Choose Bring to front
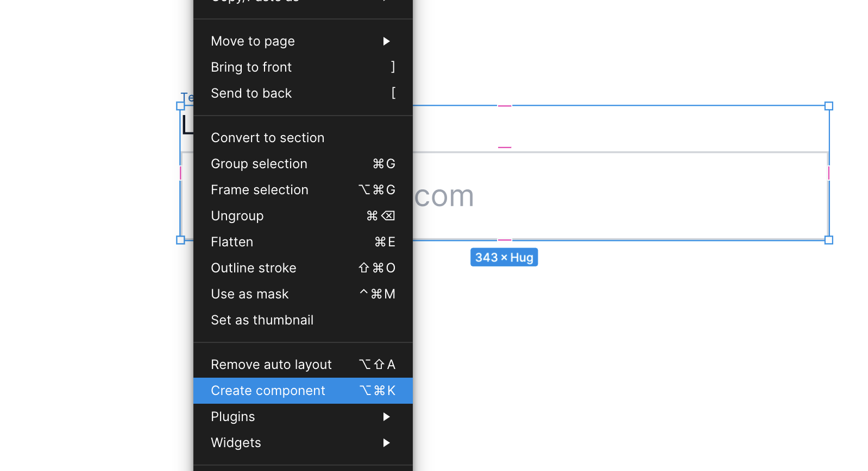Screen dimensions: 868x471 coord(251,67)
